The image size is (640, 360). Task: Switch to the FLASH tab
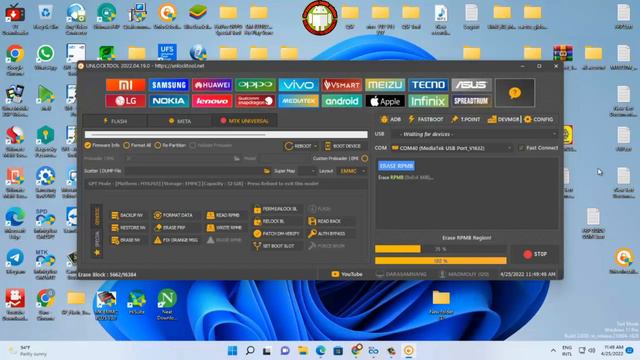[115, 121]
